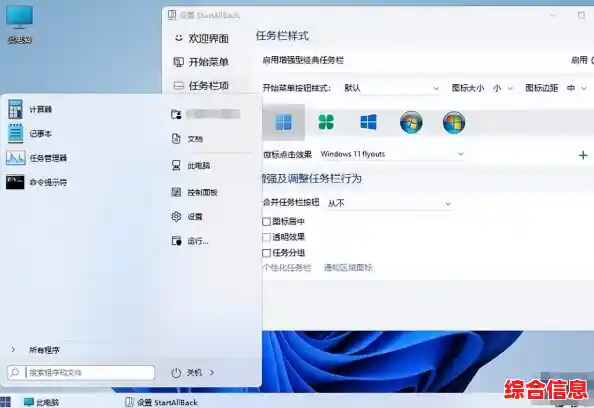The width and height of the screenshot is (594, 408).
Task: Open the 开始菜单 section
Action: pyautogui.click(x=201, y=62)
